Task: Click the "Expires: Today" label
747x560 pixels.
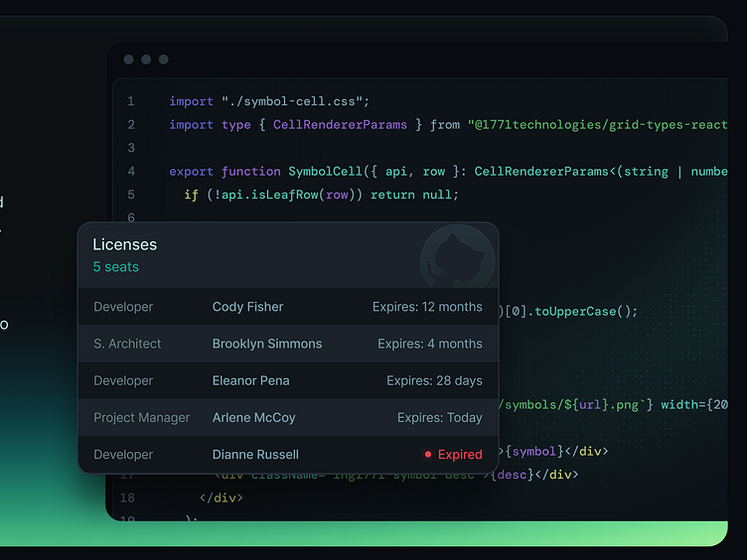Action: 439,418
